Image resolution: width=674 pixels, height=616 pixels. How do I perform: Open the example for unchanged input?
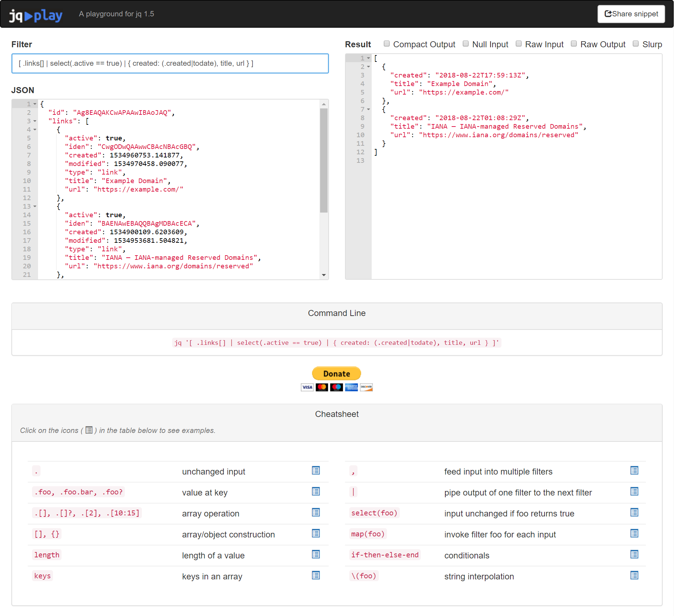316,471
